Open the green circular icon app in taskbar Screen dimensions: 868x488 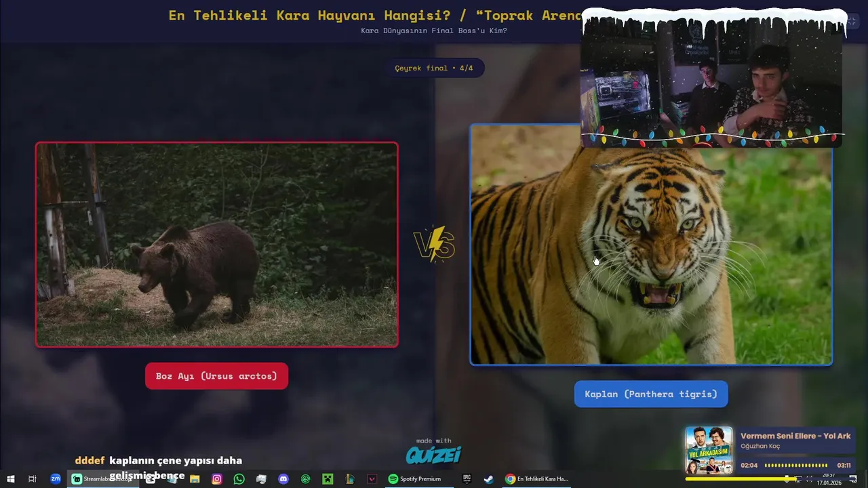click(306, 479)
